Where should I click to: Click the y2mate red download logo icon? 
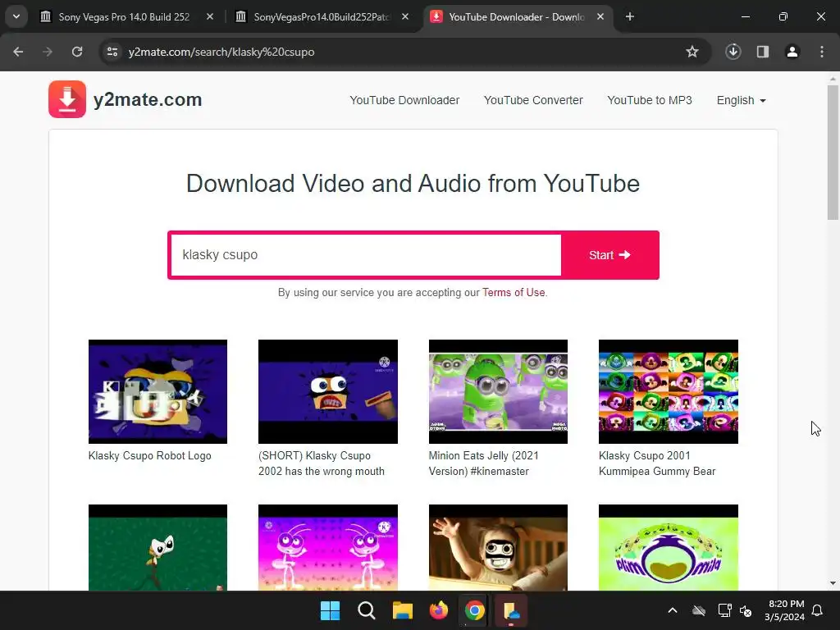tap(67, 99)
